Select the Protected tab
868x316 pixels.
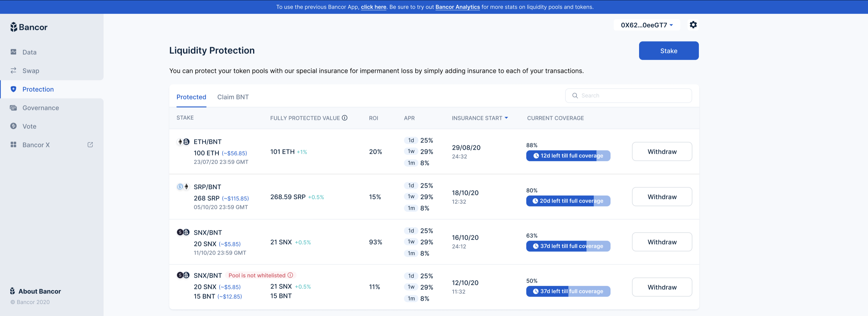(191, 97)
